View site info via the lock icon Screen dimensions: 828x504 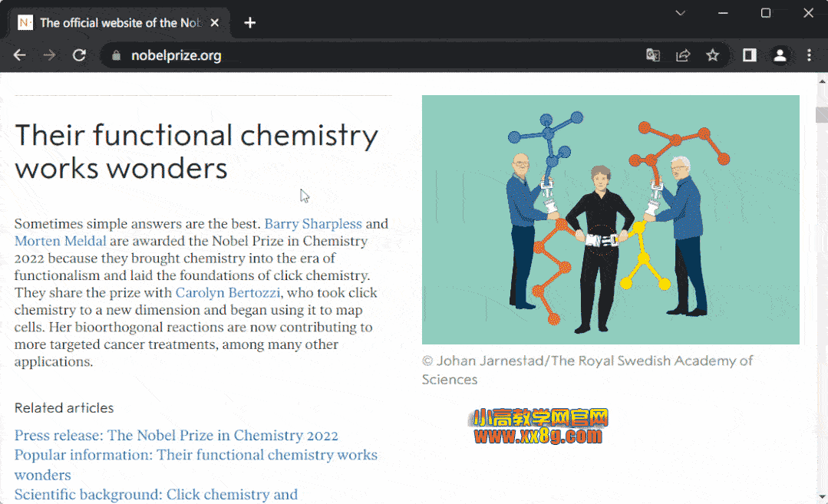116,55
